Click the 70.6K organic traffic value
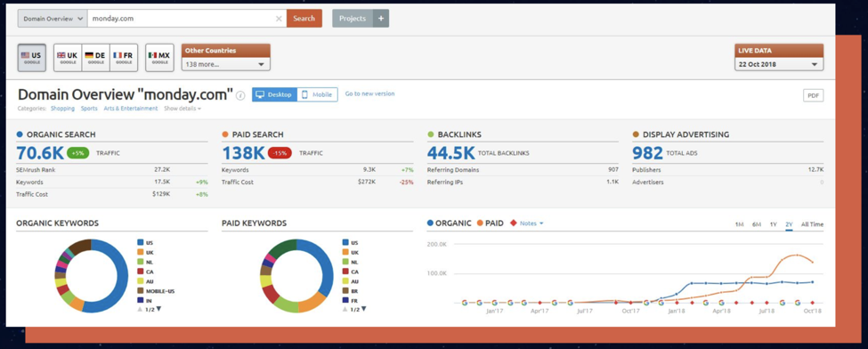Screen dimensions: 868x349 40,153
